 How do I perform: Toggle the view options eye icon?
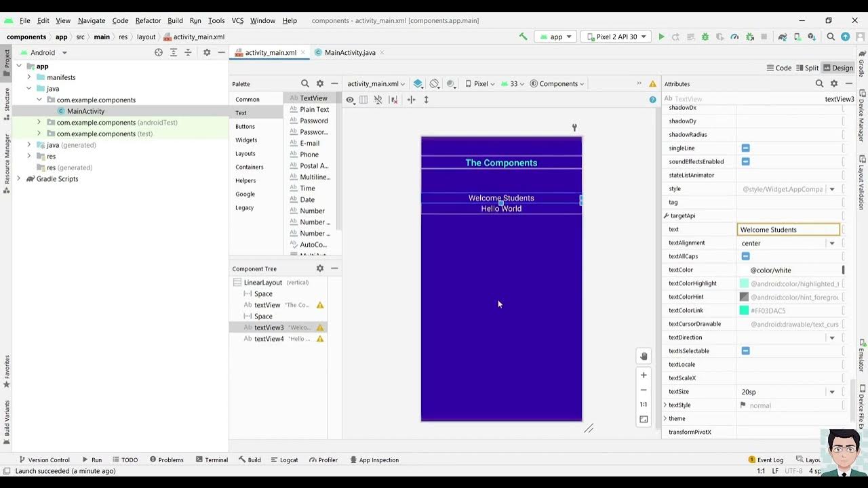350,100
